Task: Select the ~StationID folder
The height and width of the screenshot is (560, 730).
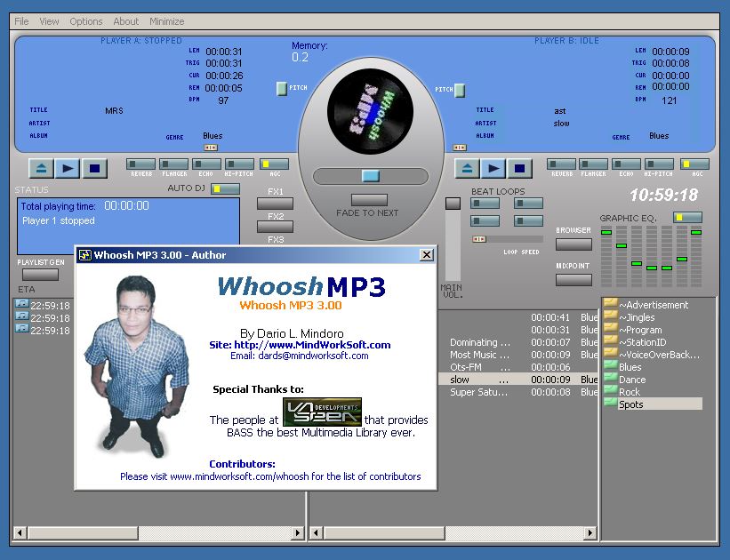Action: click(643, 342)
